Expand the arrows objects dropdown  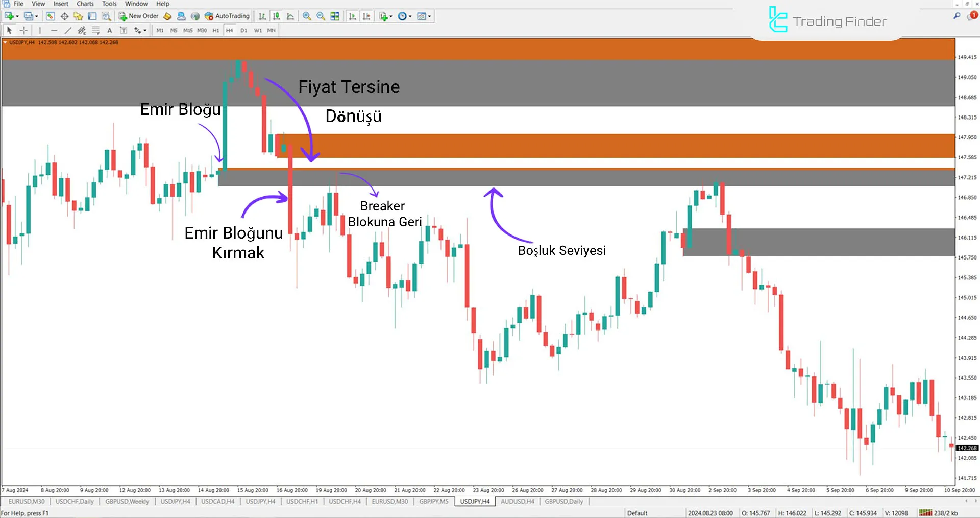click(145, 30)
